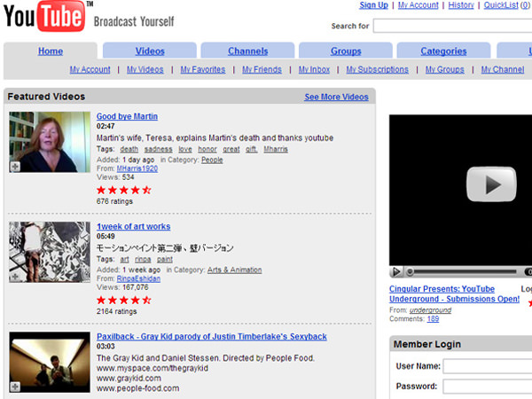
Task: Visit My Channel
Action: click(x=503, y=69)
